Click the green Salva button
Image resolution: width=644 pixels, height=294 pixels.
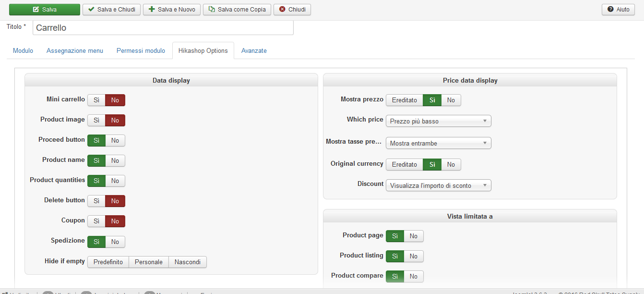[45, 10]
